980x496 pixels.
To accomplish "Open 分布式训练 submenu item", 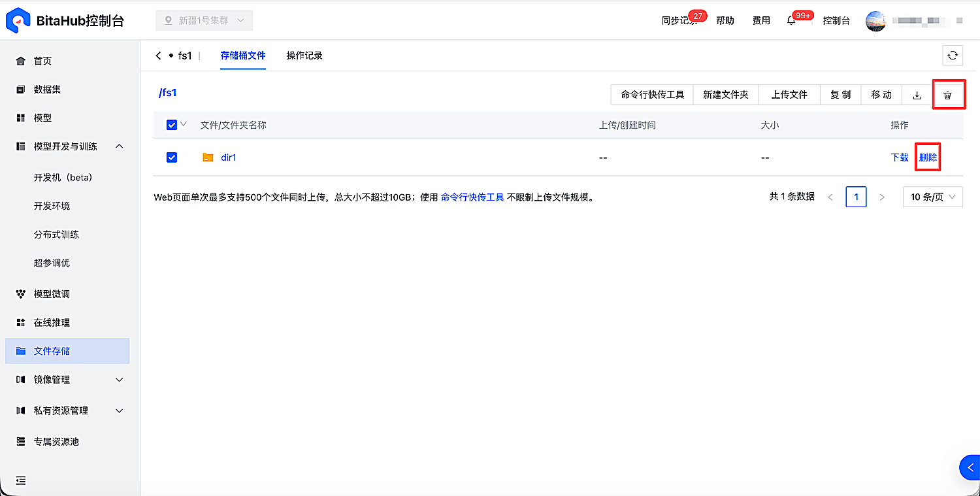I will point(57,235).
